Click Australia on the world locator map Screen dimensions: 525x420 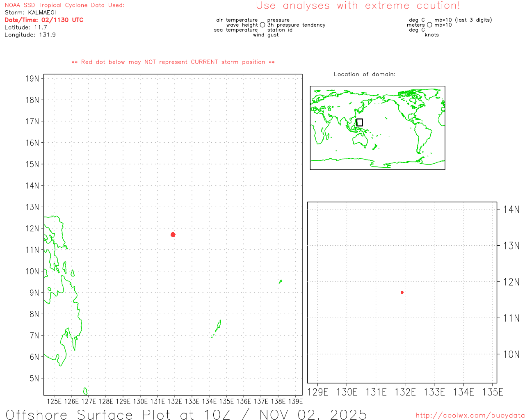(x=361, y=140)
